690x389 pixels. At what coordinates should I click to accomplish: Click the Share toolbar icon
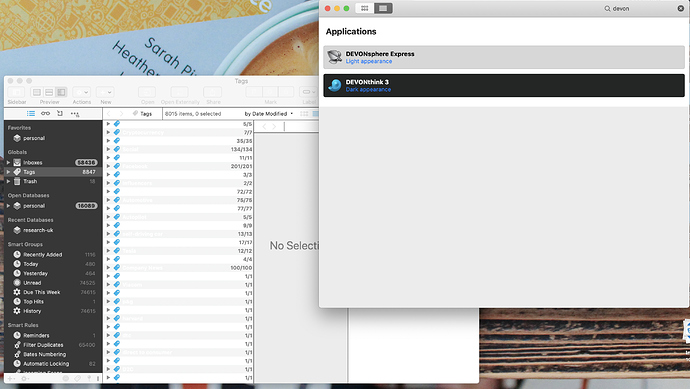(x=213, y=92)
